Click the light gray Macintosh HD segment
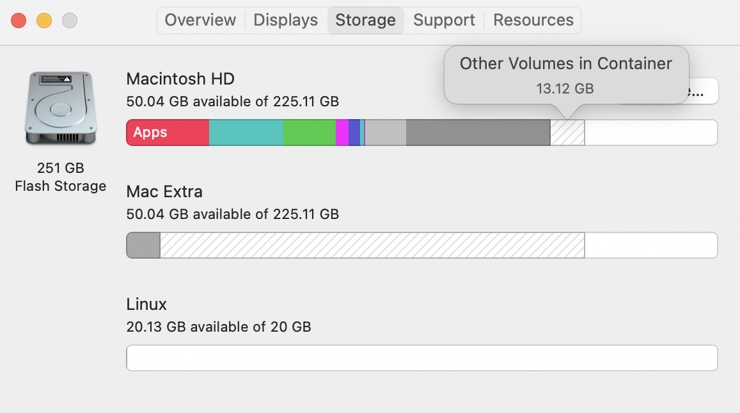The height and width of the screenshot is (413, 740). pyautogui.click(x=386, y=133)
